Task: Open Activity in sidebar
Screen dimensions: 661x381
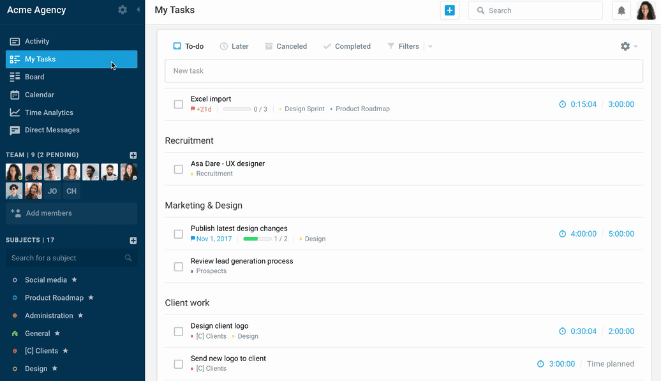Action: (x=71, y=41)
